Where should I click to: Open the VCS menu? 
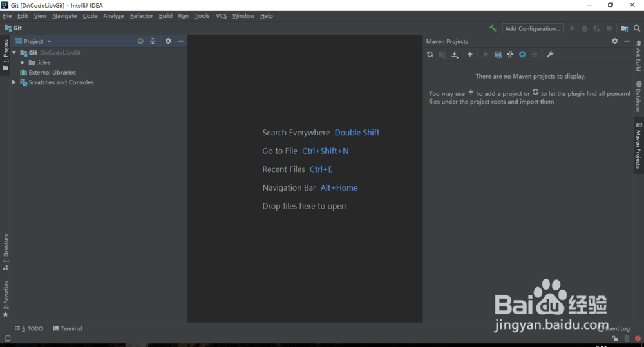[x=222, y=16]
